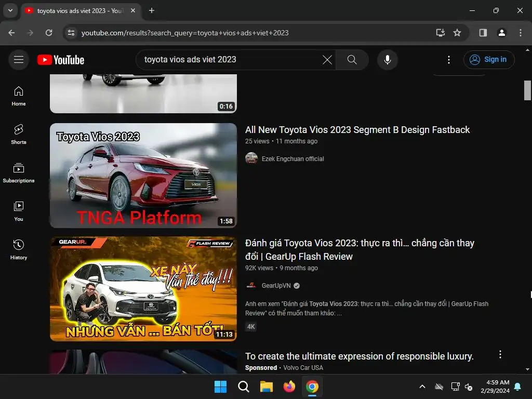The width and height of the screenshot is (532, 399).
Task: Launch File Explorer from taskbar
Action: pos(267,387)
